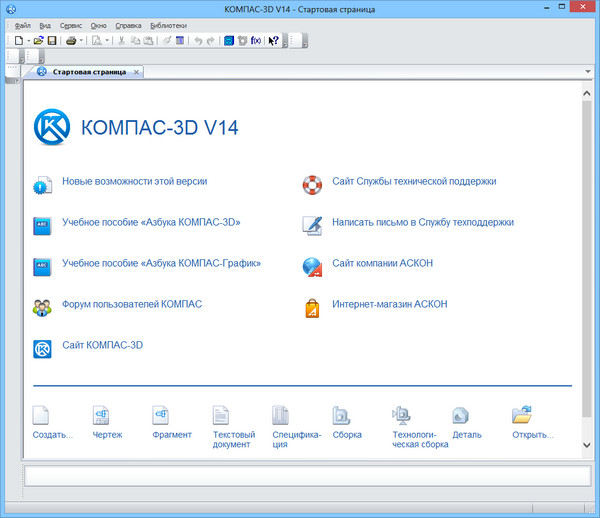Viewport: 600px width, 518px height.
Task: Click the Save floppy disk toolbar icon
Action: pyautogui.click(x=52, y=40)
